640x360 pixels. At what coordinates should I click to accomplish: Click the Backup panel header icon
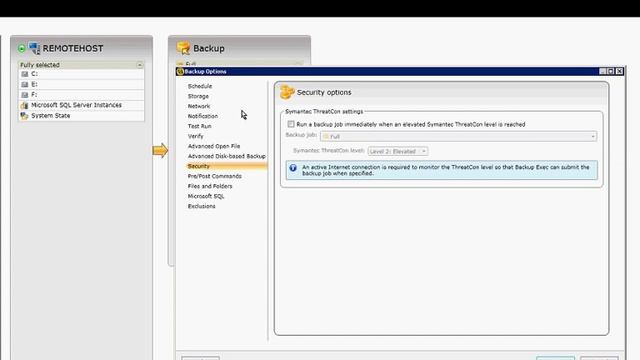pos(183,48)
